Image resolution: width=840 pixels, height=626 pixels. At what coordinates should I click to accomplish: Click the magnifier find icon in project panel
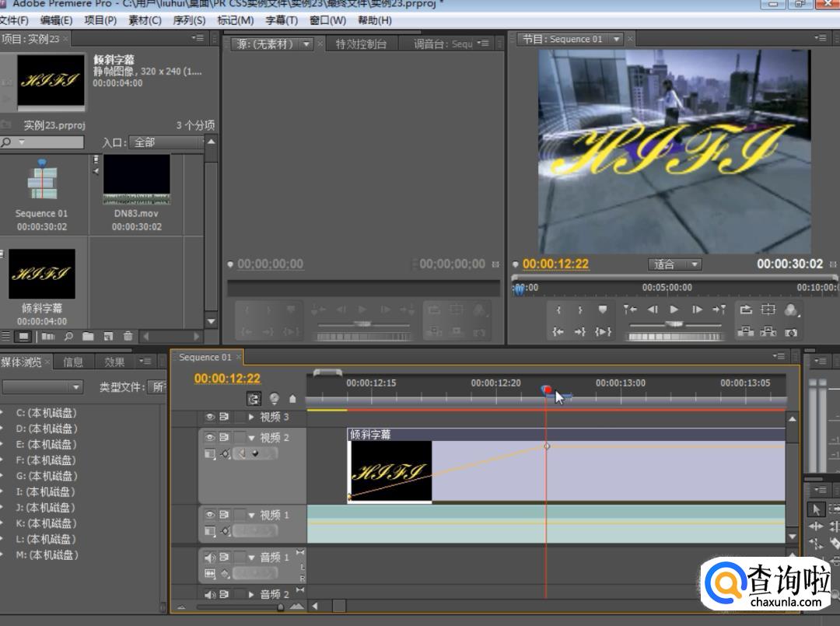(68, 336)
